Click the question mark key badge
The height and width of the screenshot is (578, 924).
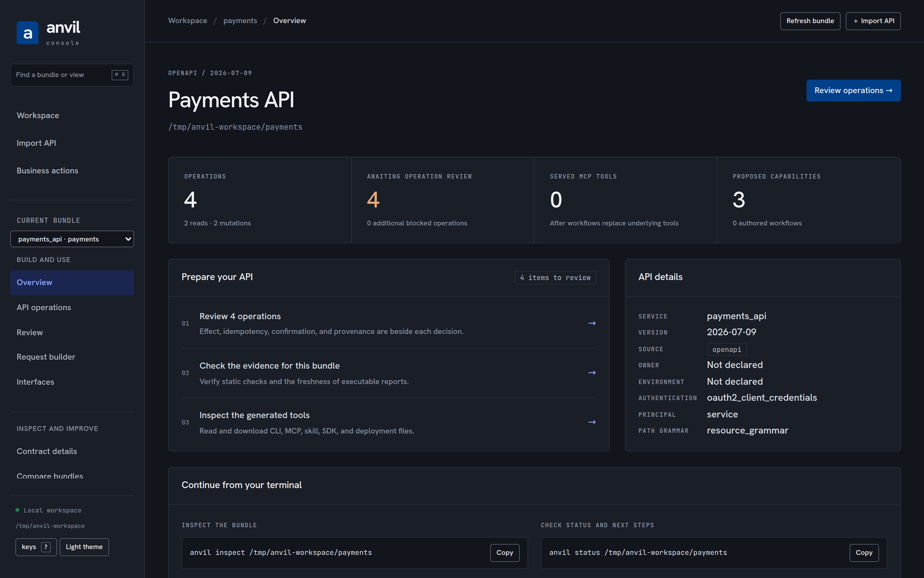(x=46, y=547)
